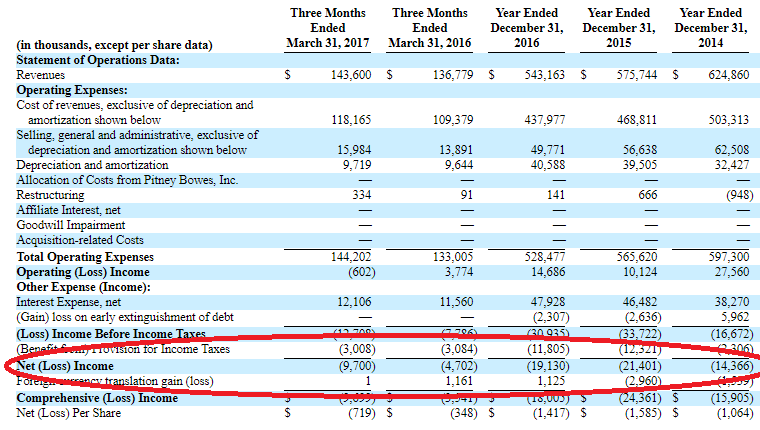This screenshot has height=430, width=760.
Task: Click SG&A value 15,984
Action: click(354, 150)
